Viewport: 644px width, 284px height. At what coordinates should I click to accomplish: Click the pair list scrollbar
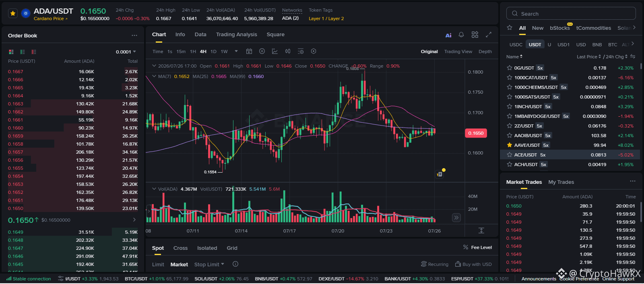pyautogui.click(x=641, y=67)
